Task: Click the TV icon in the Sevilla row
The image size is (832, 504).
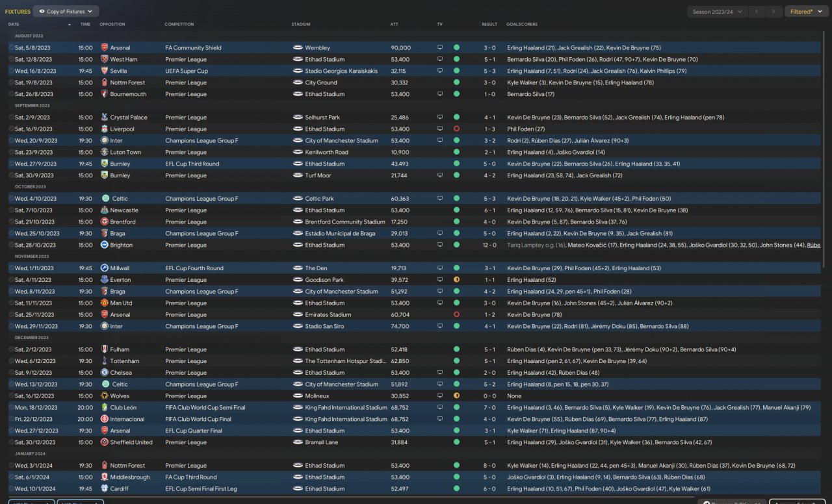Action: 440,71
